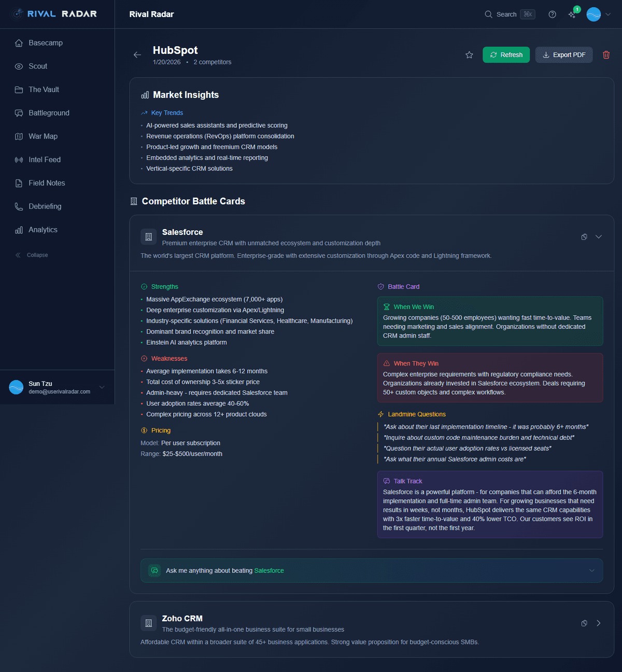The image size is (622, 672).
Task: Click the green Refresh button
Action: coord(506,55)
